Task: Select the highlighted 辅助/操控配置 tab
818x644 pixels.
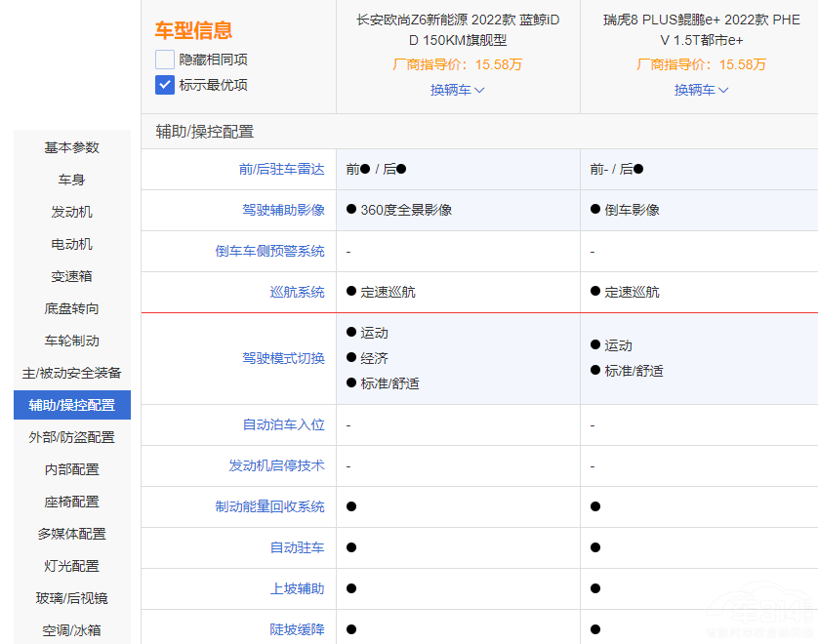Action: tap(71, 405)
